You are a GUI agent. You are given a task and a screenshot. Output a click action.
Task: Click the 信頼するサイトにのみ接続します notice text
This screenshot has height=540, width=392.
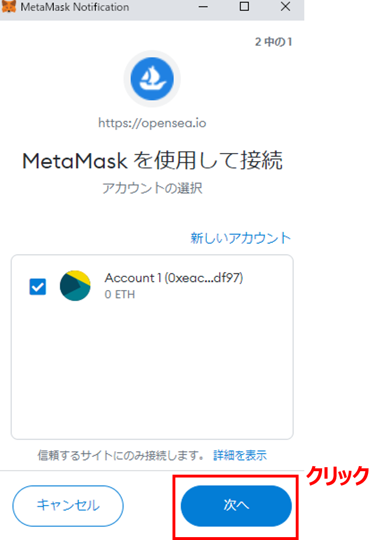pos(121,455)
